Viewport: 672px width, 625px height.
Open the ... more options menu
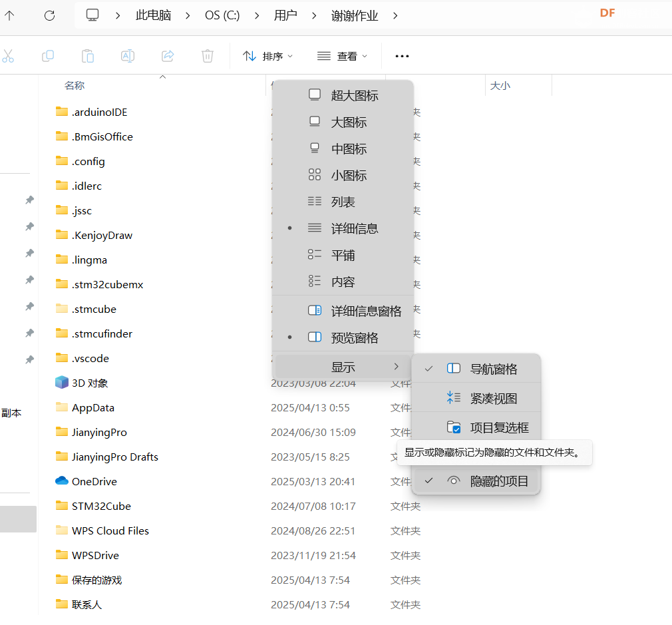[x=402, y=56]
